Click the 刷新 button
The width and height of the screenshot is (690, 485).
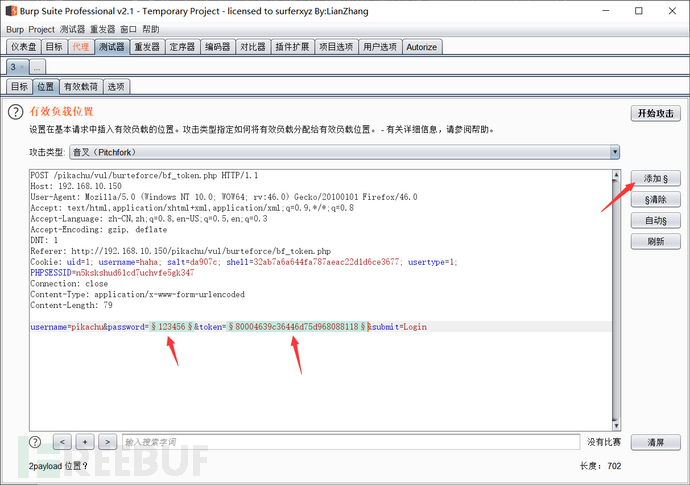656,242
